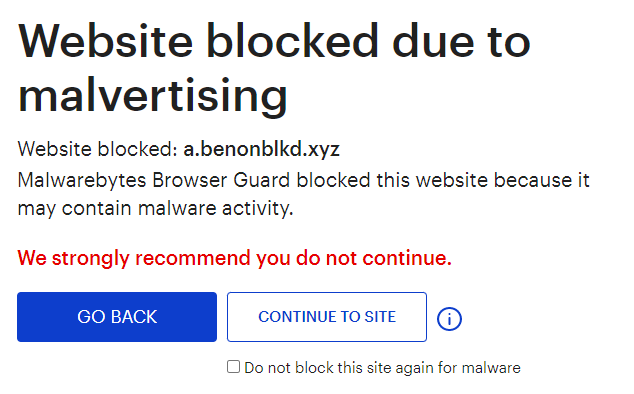Click the blue GO BACK button

(117, 317)
